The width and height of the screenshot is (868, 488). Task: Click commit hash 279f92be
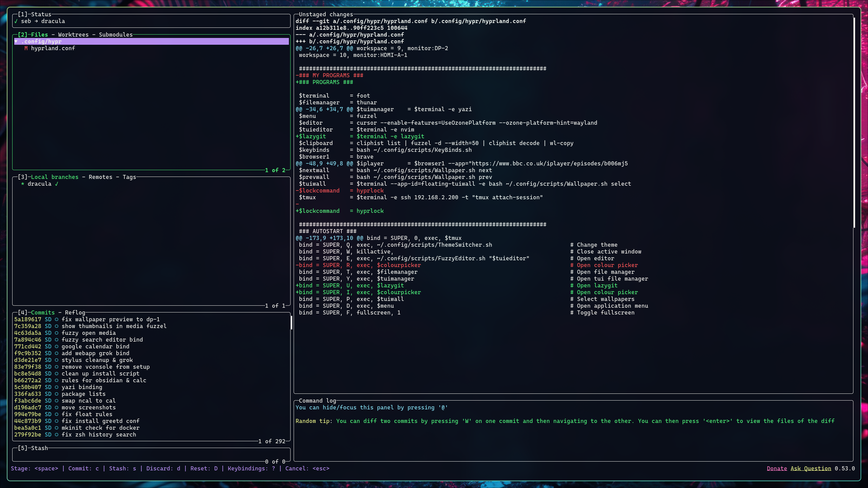27,434
